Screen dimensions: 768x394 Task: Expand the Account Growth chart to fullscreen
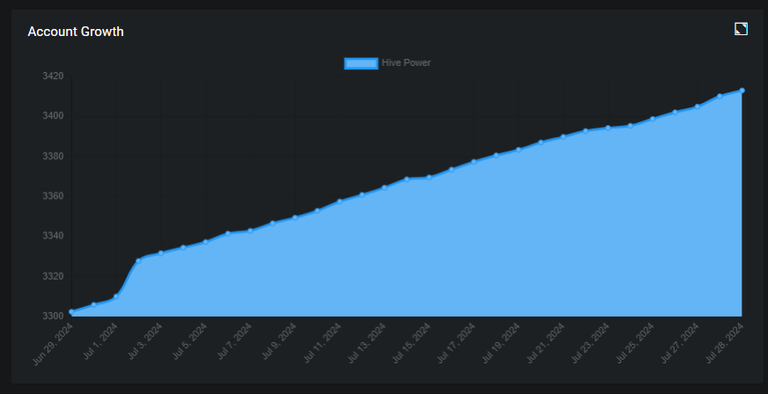tap(741, 29)
